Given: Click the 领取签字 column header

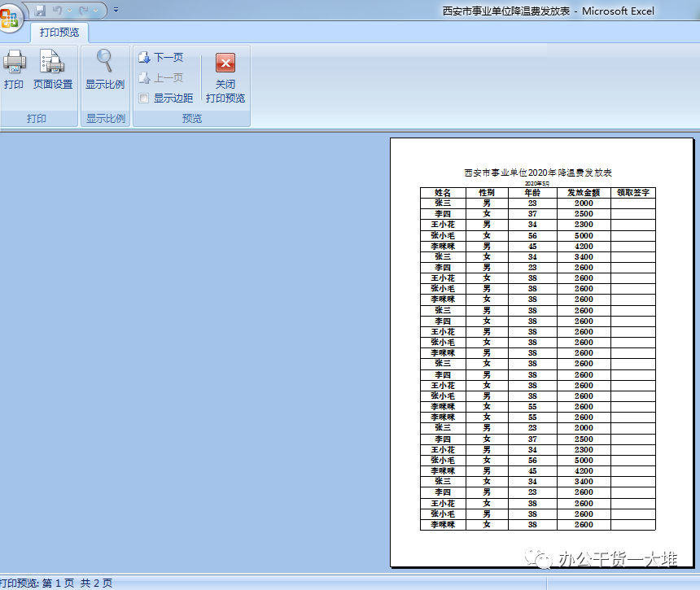Looking at the screenshot, I should (x=633, y=193).
